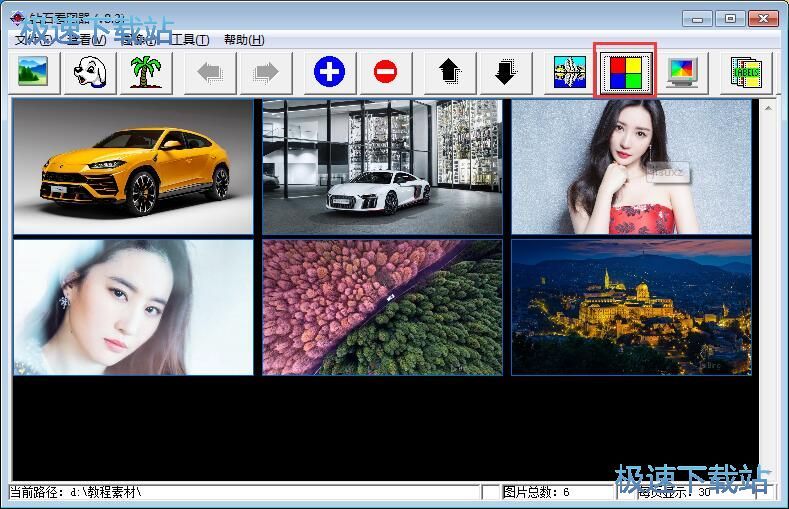Image resolution: width=789 pixels, height=509 pixels.
Task: Click the rainbow monitor toolbar icon
Action: tap(682, 72)
